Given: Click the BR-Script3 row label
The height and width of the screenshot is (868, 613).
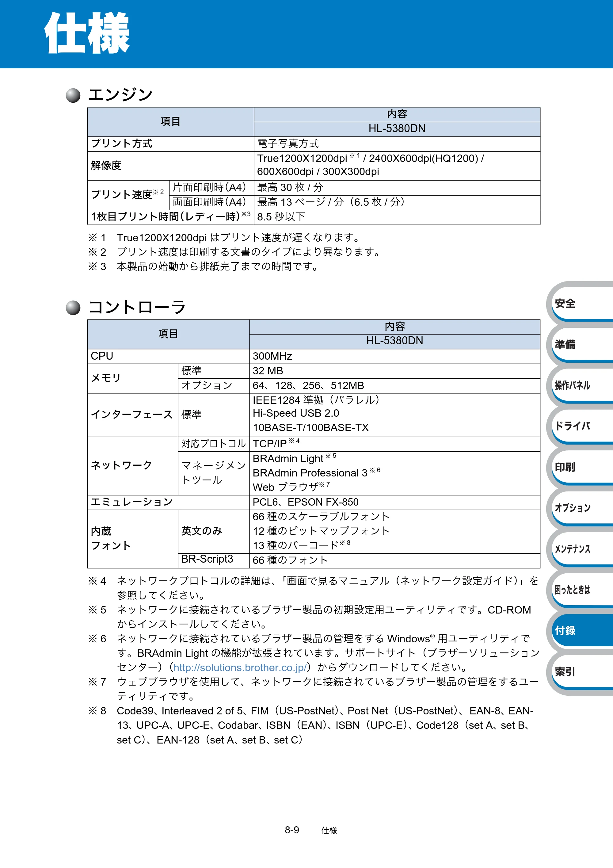Looking at the screenshot, I should tap(207, 559).
